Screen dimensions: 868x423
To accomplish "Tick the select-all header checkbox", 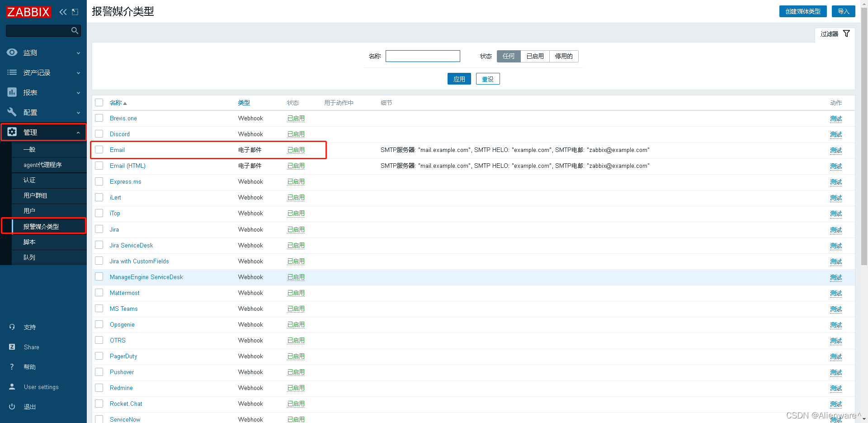I will tap(99, 103).
